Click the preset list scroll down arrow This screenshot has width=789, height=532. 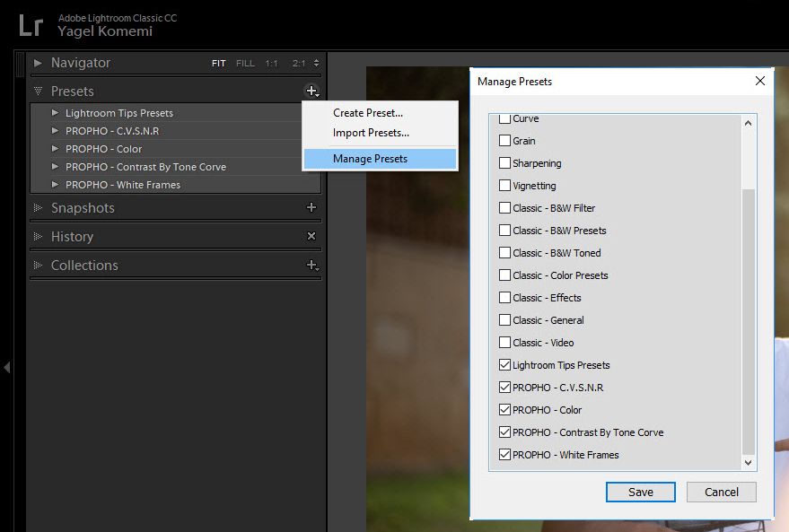tap(749, 463)
